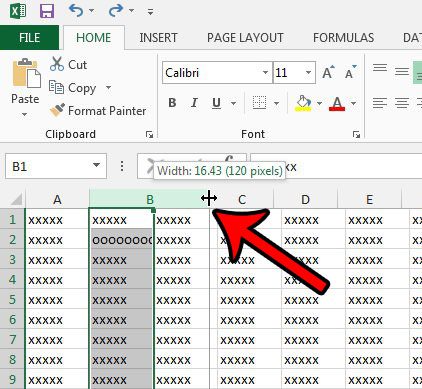This screenshot has width=422, height=389.
Task: Open Font settings dialog launcher
Action: pyautogui.click(x=356, y=134)
